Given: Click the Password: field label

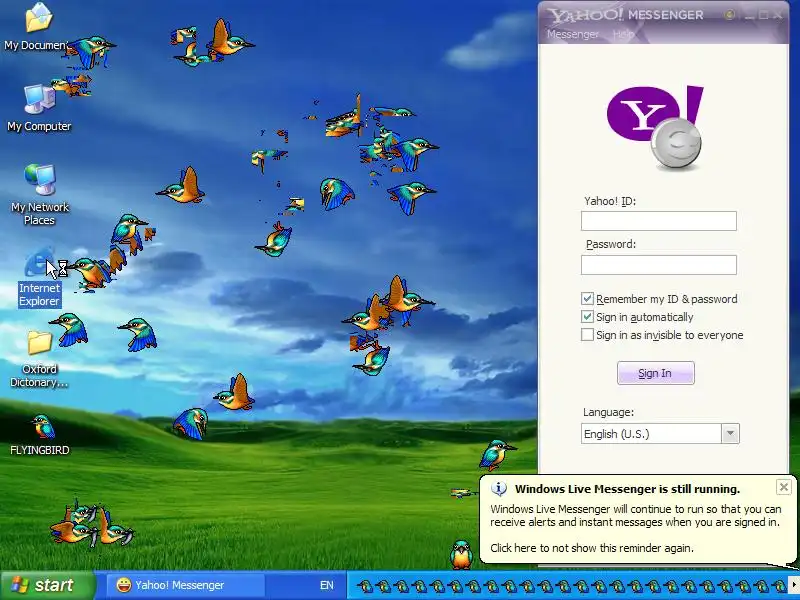Looking at the screenshot, I should [611, 244].
